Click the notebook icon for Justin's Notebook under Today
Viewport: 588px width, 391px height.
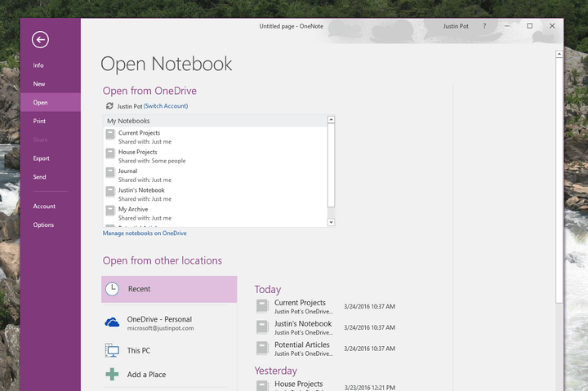click(x=262, y=327)
